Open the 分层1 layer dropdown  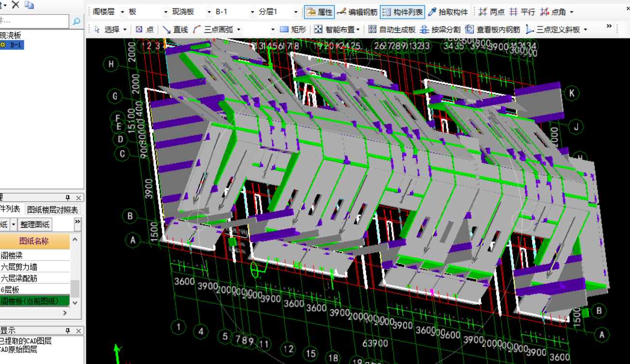pos(296,12)
